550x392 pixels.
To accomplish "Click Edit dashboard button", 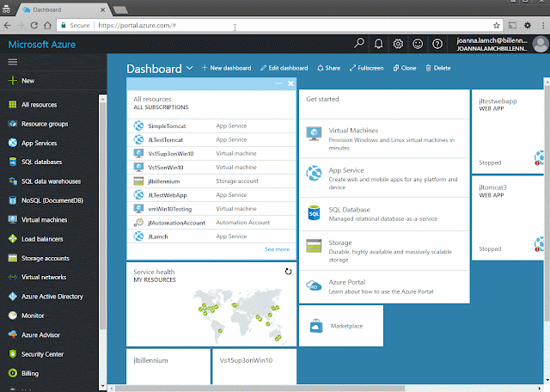I will [284, 68].
